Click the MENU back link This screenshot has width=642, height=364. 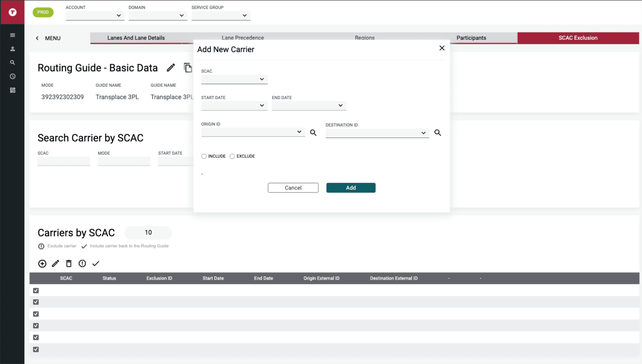tap(53, 38)
